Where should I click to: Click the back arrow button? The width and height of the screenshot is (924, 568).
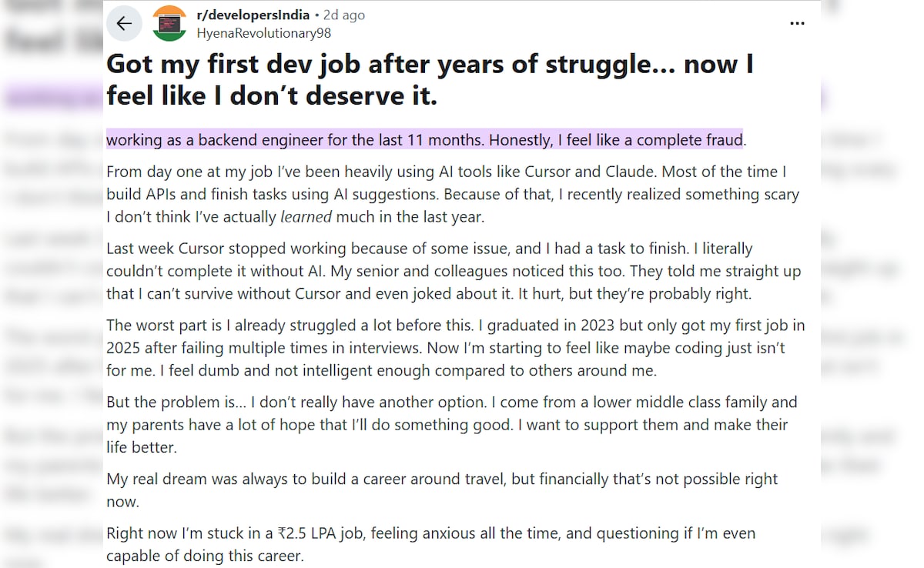coord(124,24)
